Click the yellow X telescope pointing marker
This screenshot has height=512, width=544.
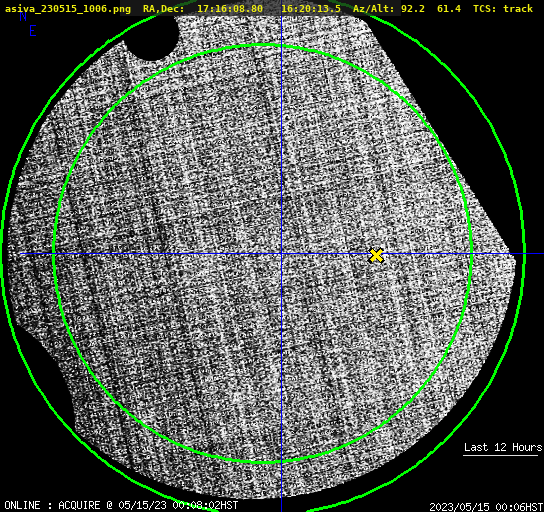376,256
